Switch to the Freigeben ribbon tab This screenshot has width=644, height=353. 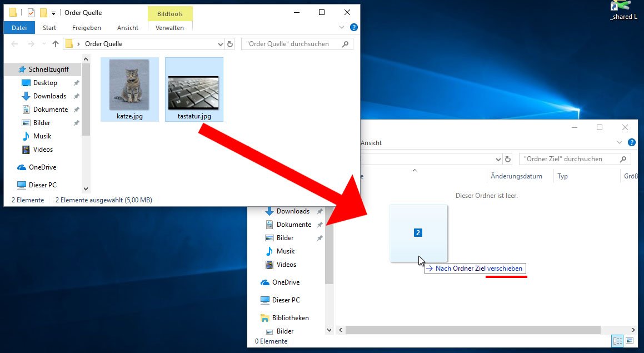coord(87,27)
